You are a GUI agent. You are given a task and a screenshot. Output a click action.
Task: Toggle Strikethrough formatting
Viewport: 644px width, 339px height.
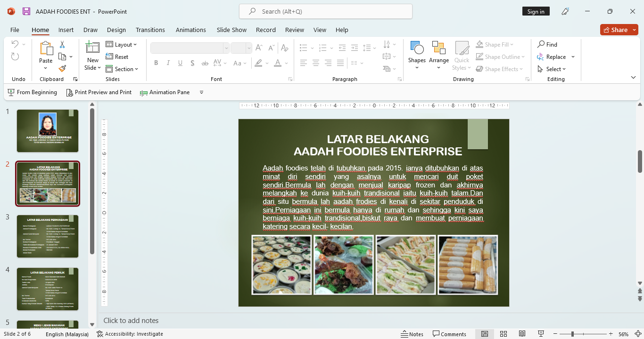click(205, 63)
